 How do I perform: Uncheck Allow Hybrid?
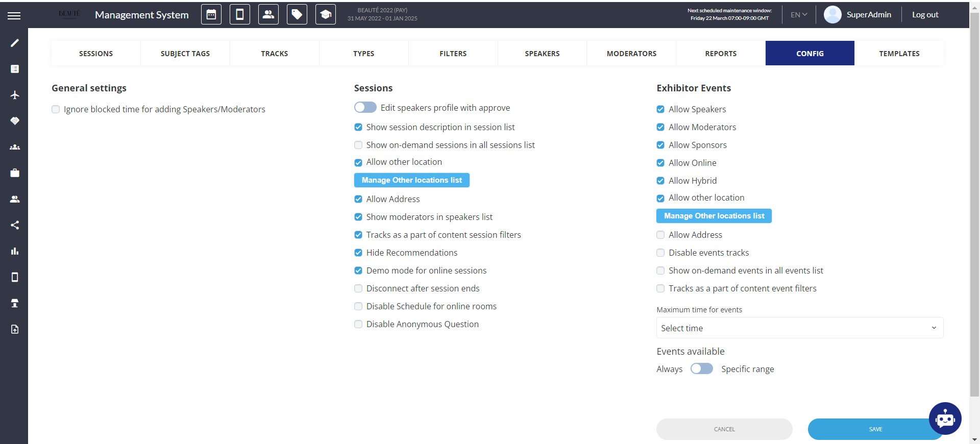[x=660, y=181]
